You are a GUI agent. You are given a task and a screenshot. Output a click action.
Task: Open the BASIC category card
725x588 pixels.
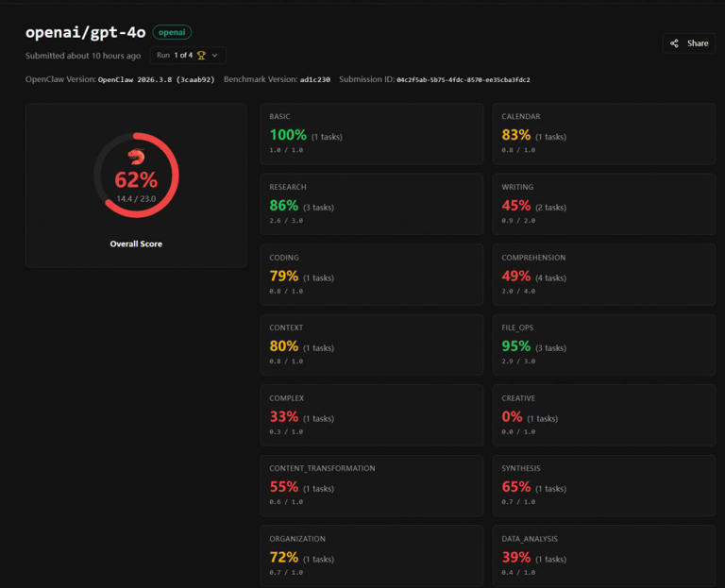tap(372, 134)
